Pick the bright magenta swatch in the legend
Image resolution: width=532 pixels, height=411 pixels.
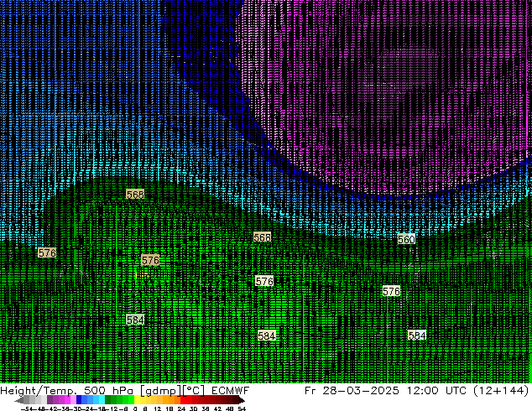tap(67, 400)
